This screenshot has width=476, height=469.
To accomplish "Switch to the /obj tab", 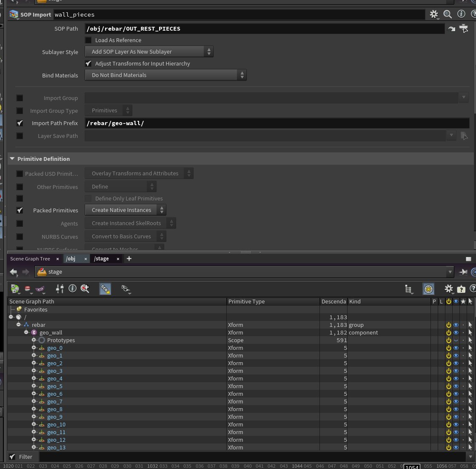I will [70, 258].
